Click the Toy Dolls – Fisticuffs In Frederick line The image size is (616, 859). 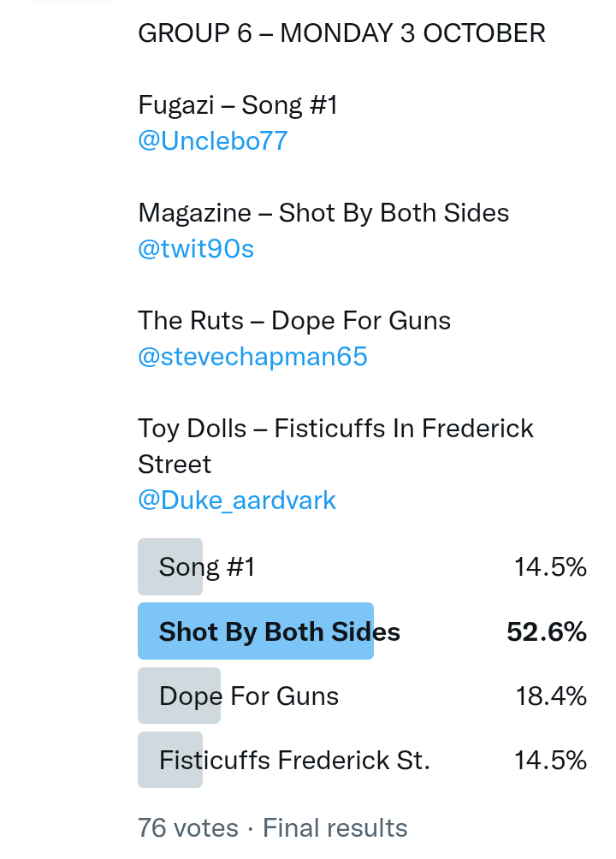(335, 429)
